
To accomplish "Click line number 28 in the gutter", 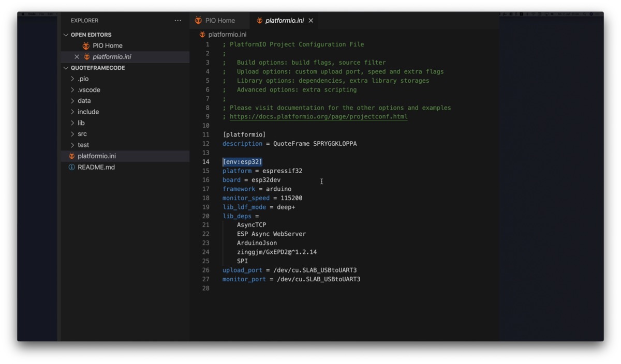I will 206,289.
